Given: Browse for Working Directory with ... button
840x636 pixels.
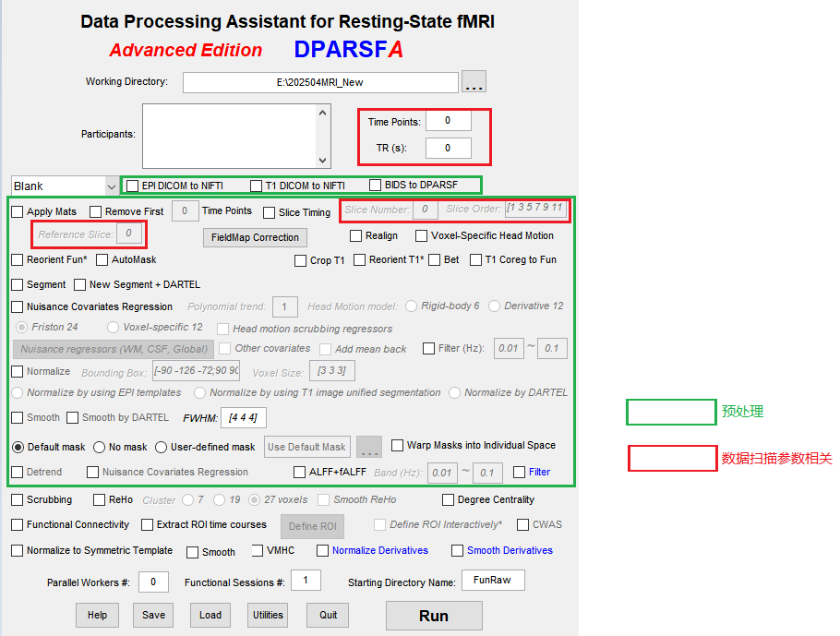Looking at the screenshot, I should tap(474, 81).
